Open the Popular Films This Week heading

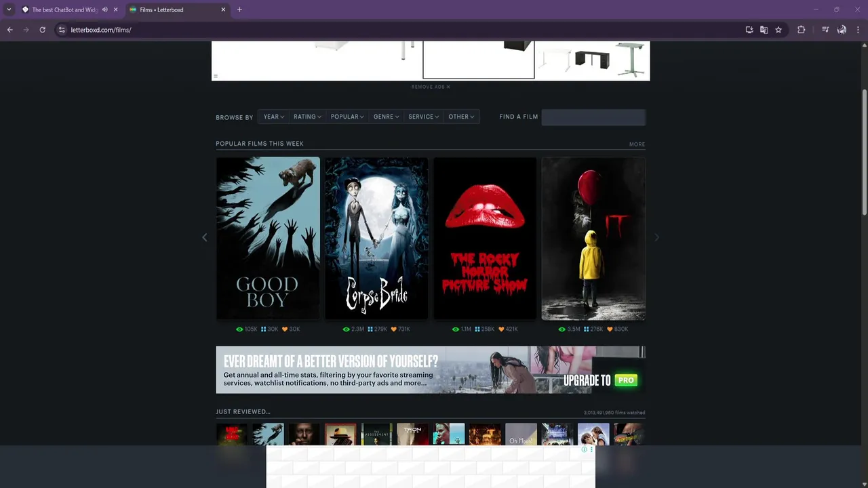[x=260, y=144]
